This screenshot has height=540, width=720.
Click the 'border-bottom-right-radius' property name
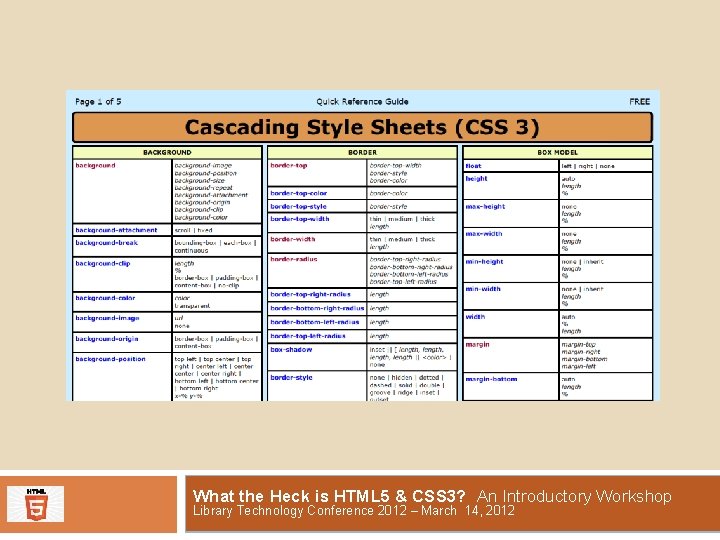coord(317,308)
